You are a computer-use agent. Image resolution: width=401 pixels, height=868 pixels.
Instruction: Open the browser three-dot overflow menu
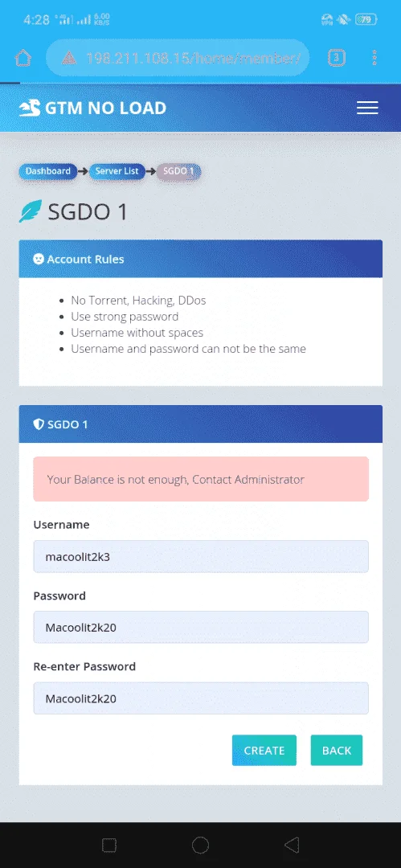pyautogui.click(x=375, y=57)
